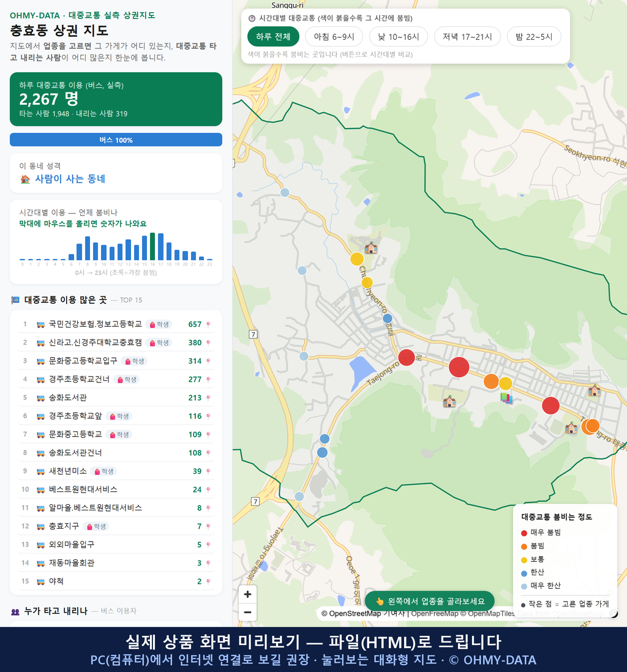627x672 pixels.
Task: Select the tallest green bar at hour 16
Action: 152,247
